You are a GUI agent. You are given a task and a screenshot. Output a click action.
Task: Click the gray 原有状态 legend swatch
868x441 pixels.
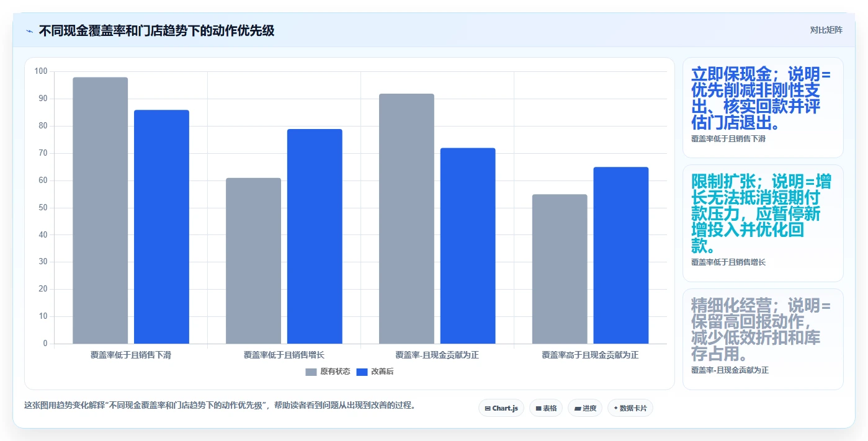point(311,372)
